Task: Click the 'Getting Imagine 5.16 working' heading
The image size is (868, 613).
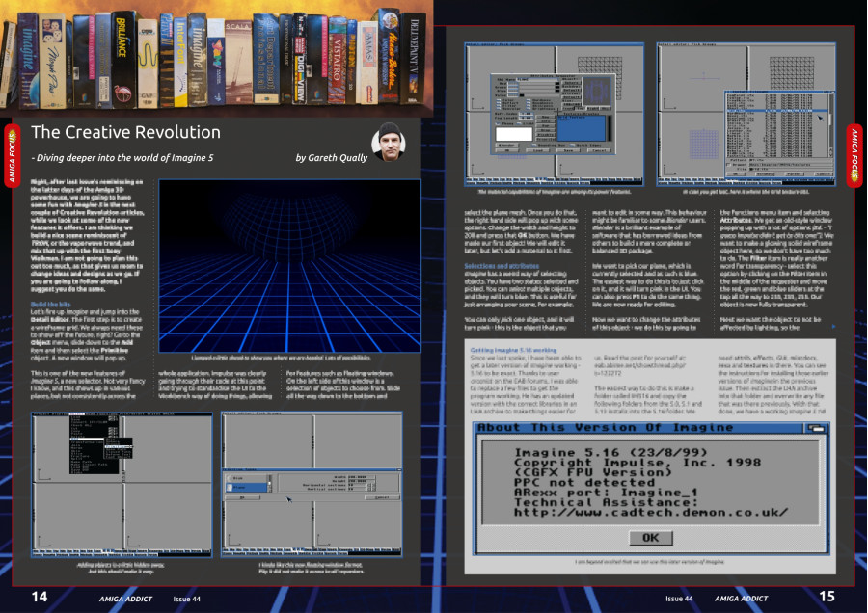Action: (x=513, y=350)
